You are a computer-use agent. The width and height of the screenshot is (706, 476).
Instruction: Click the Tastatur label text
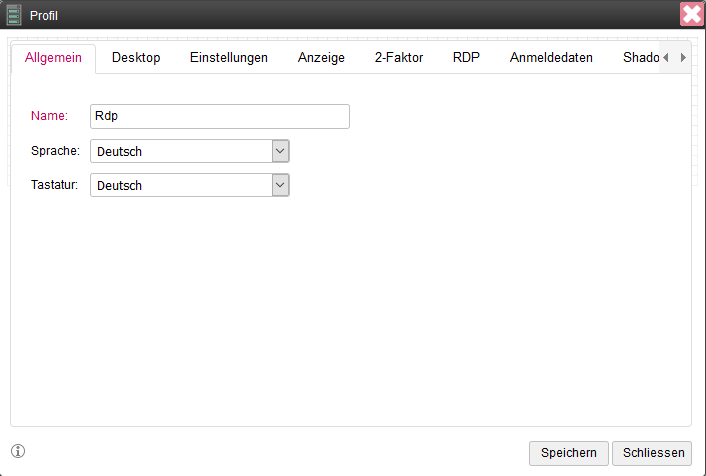click(55, 185)
